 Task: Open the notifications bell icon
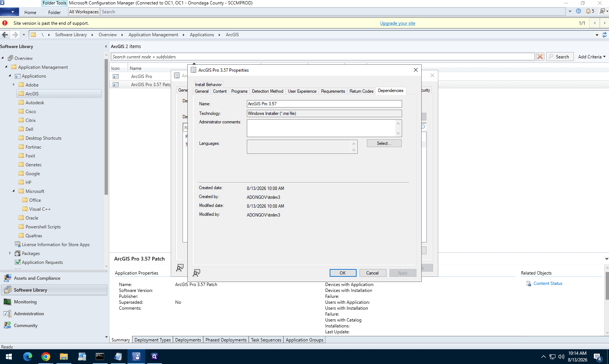[x=588, y=11]
